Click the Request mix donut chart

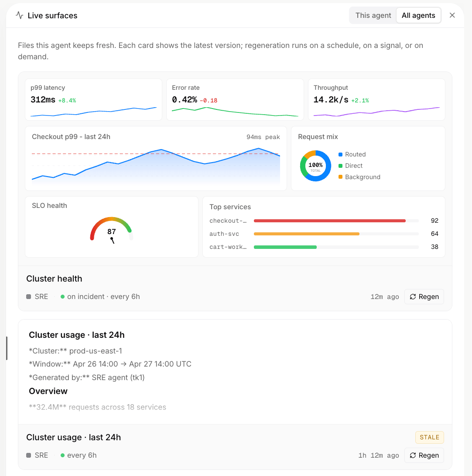pos(315,166)
